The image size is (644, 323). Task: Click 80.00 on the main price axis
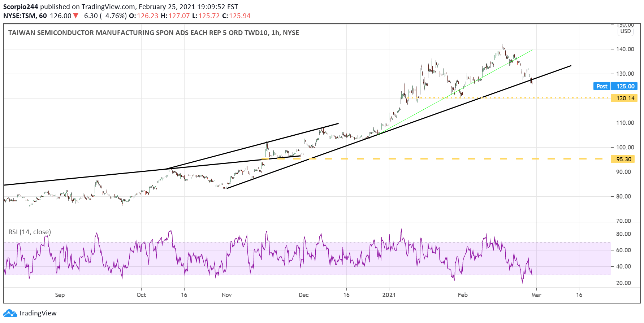(623, 196)
